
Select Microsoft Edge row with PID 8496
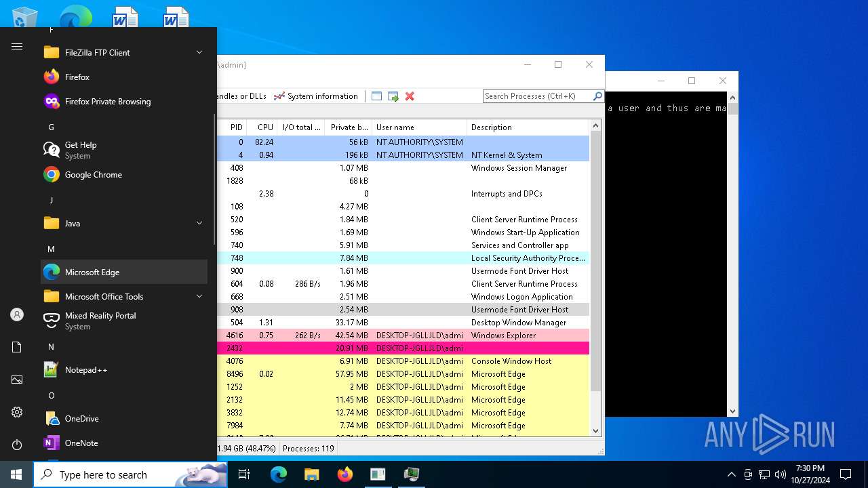point(403,374)
